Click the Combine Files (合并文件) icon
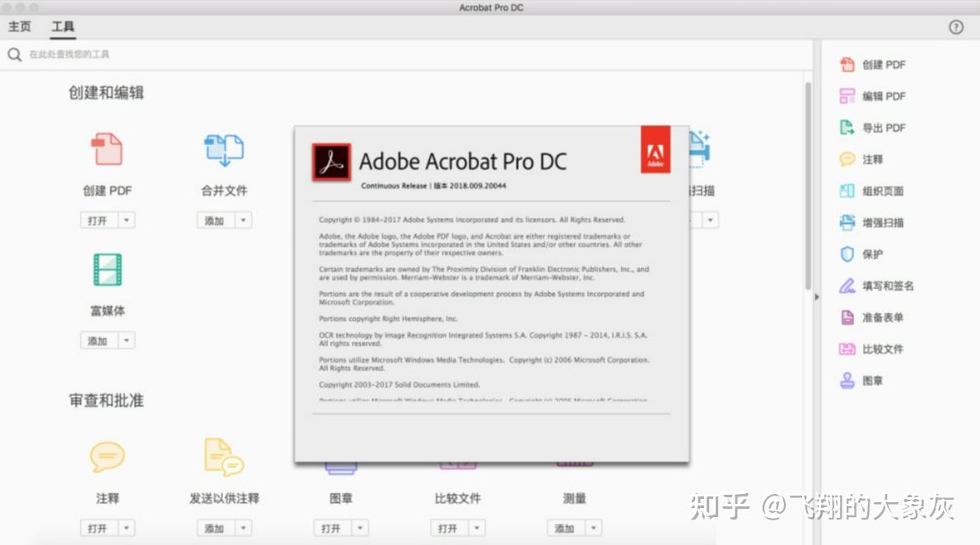 [224, 150]
